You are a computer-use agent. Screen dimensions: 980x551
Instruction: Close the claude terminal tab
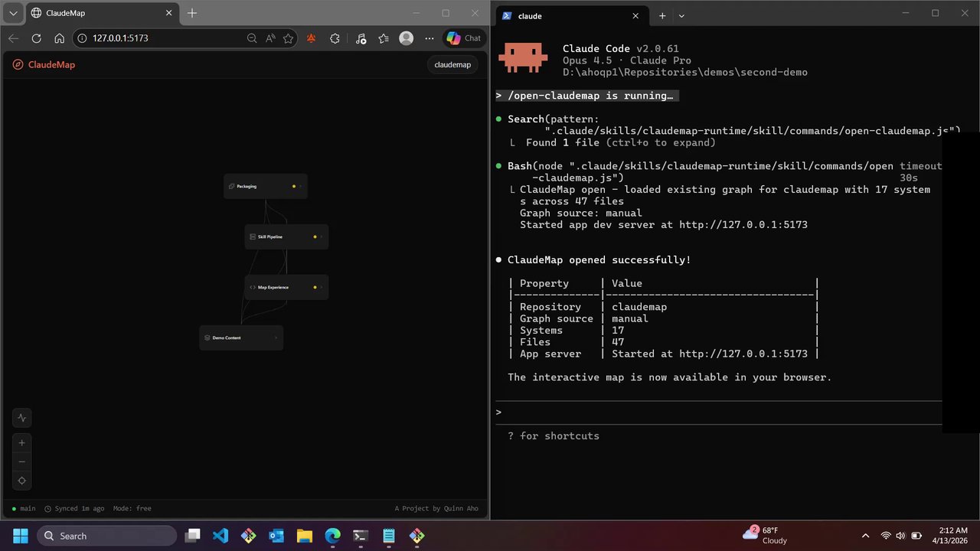point(635,15)
